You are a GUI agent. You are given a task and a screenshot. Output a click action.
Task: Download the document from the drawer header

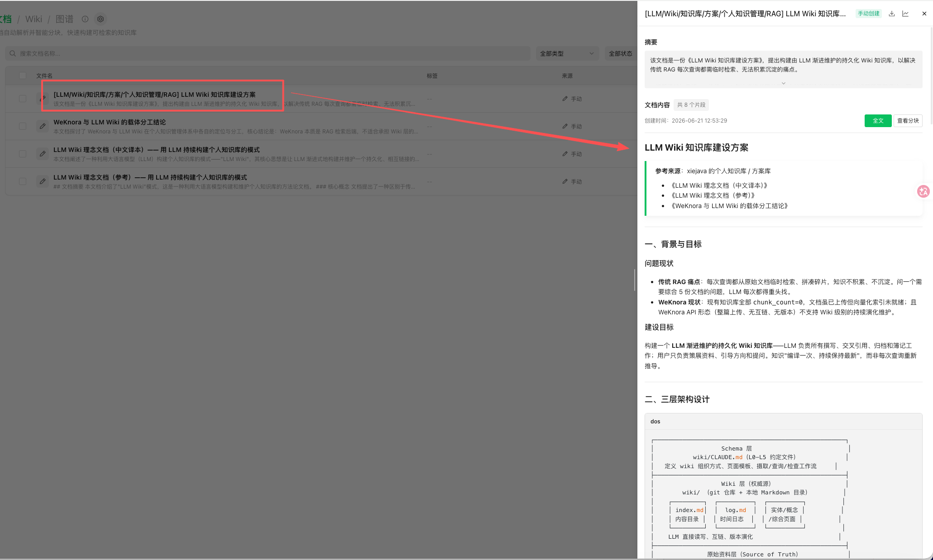tap(891, 14)
